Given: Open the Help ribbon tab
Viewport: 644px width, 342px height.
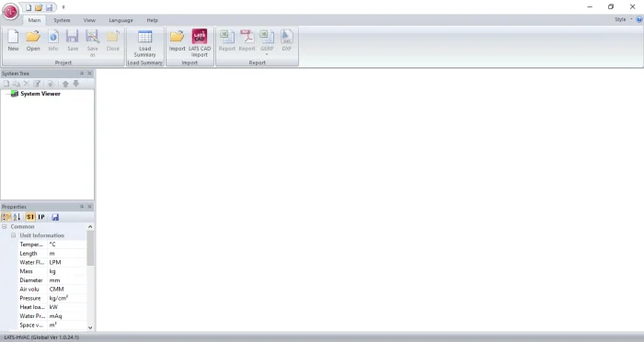Looking at the screenshot, I should tap(153, 20).
